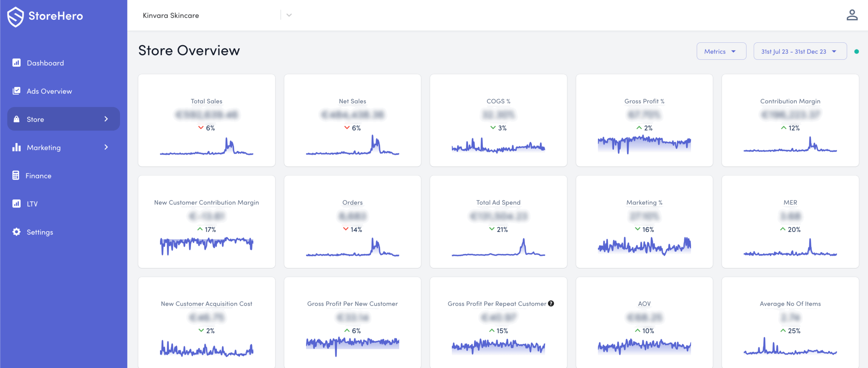Screen dimensions: 868x368
Task: Click the green status dot indicator
Action: point(856,52)
